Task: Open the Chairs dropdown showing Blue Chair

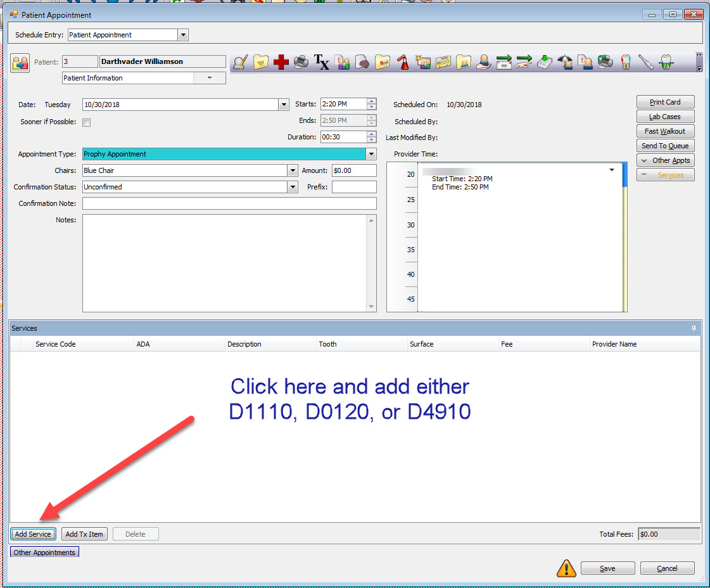Action: point(292,170)
